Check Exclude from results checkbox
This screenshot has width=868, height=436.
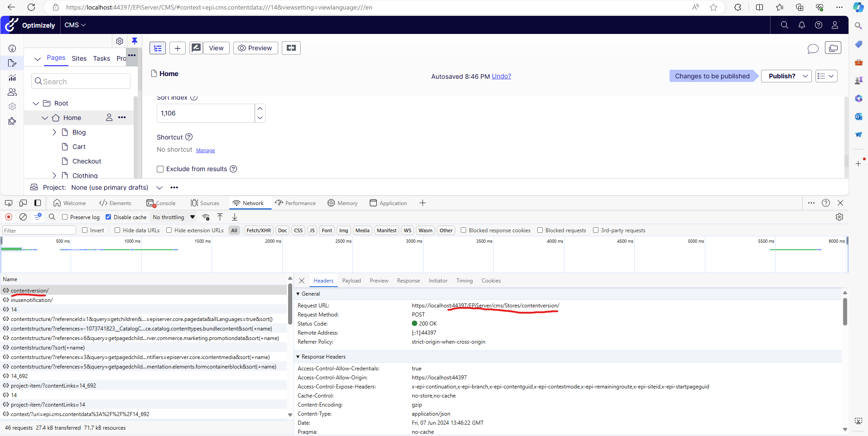160,169
